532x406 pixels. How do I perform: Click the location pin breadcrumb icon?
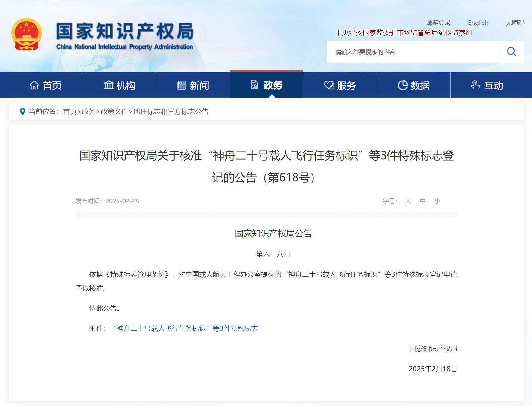click(x=23, y=111)
